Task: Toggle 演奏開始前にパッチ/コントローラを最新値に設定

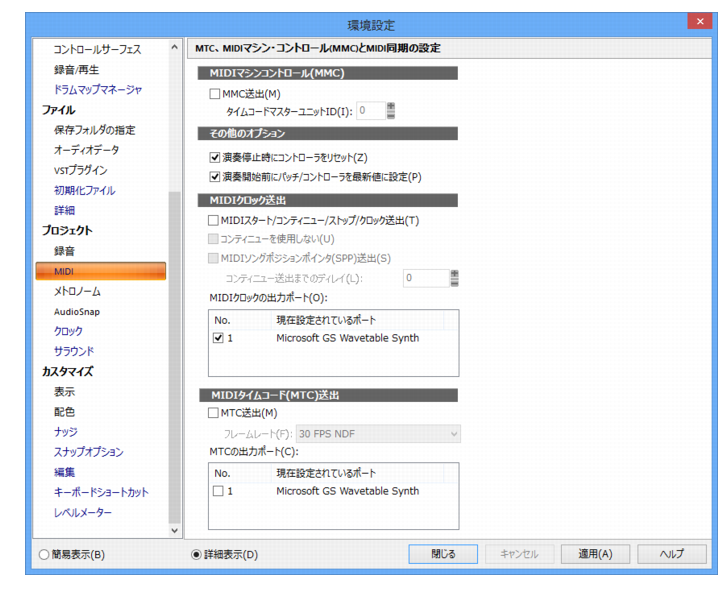Action: coord(214,177)
